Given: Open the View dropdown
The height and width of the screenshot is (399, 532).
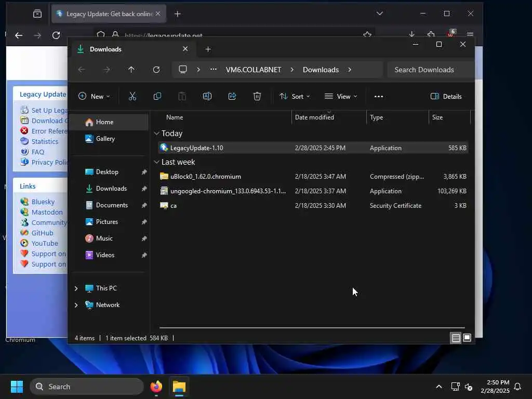Looking at the screenshot, I should [341, 96].
